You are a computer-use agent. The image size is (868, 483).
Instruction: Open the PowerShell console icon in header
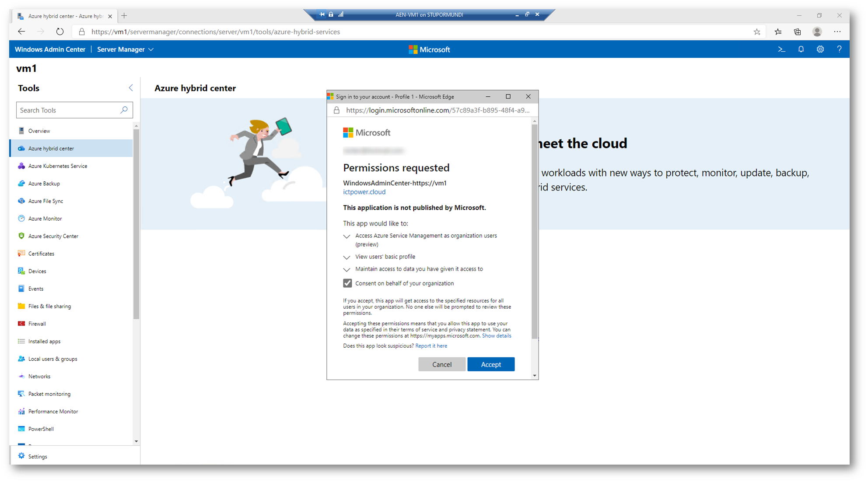coord(781,49)
